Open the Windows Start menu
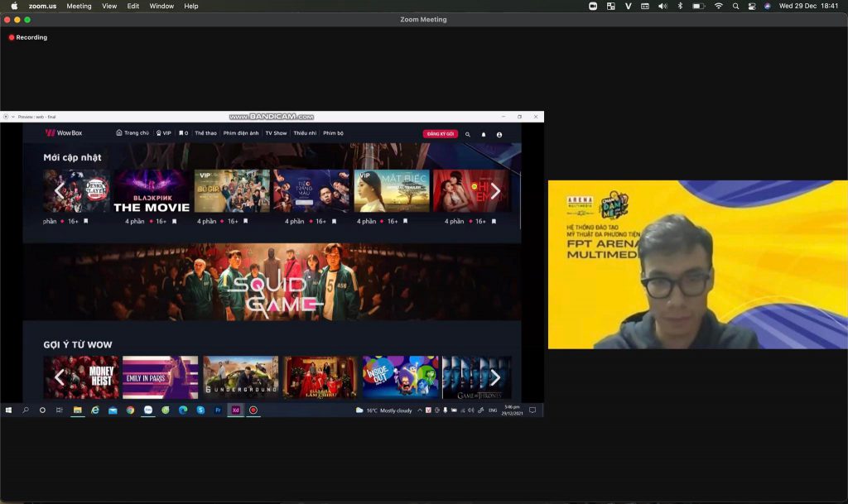 [x=8, y=410]
